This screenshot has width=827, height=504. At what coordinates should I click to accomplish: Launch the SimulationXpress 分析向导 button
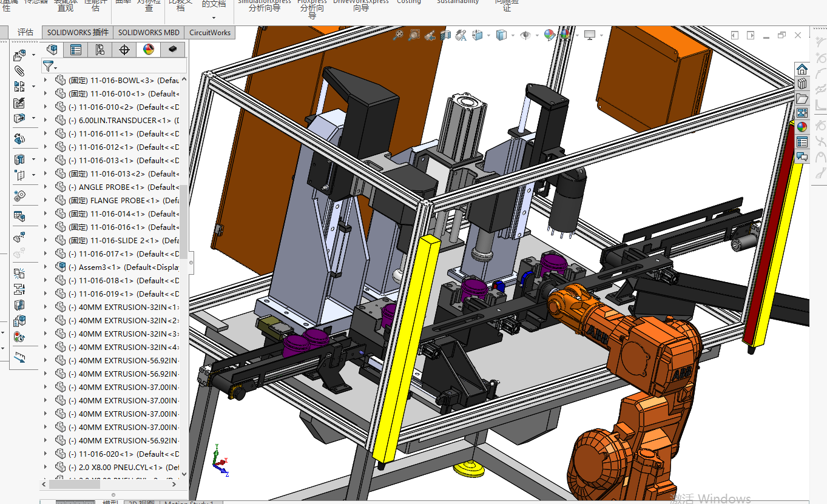click(x=265, y=5)
